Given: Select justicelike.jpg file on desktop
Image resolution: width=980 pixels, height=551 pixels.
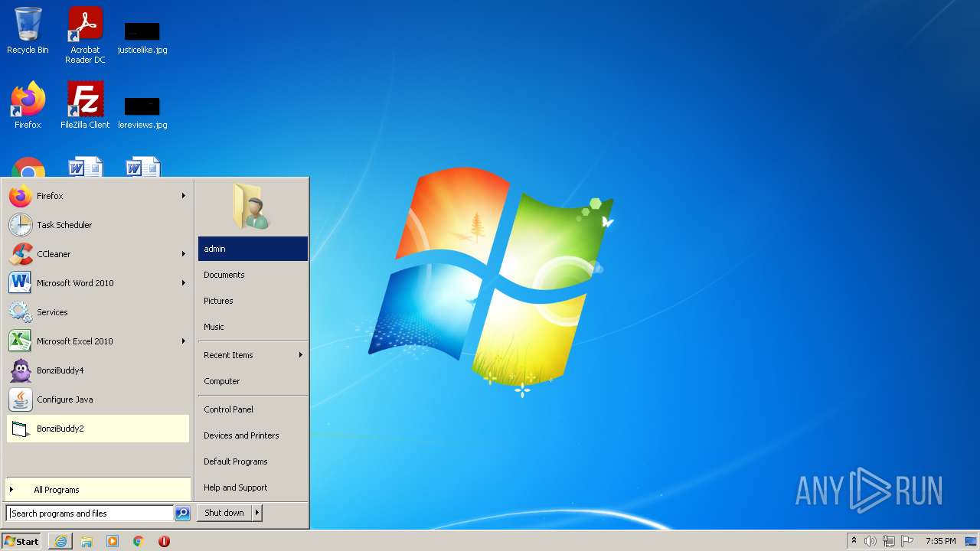Looking at the screenshot, I should [142, 38].
